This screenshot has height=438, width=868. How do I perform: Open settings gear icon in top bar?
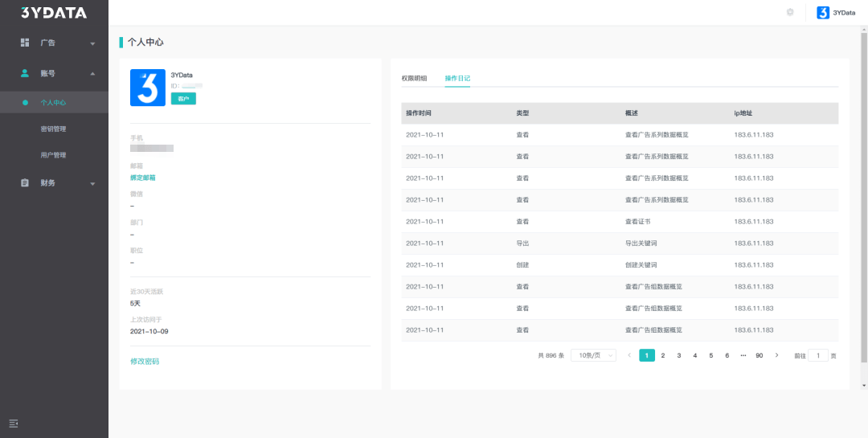[790, 12]
